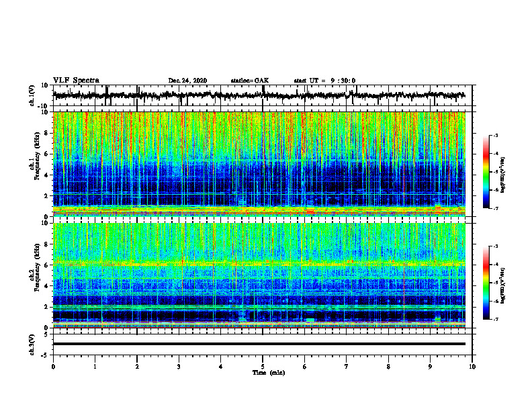Click the "VLF Spectra" title text

click(x=76, y=80)
